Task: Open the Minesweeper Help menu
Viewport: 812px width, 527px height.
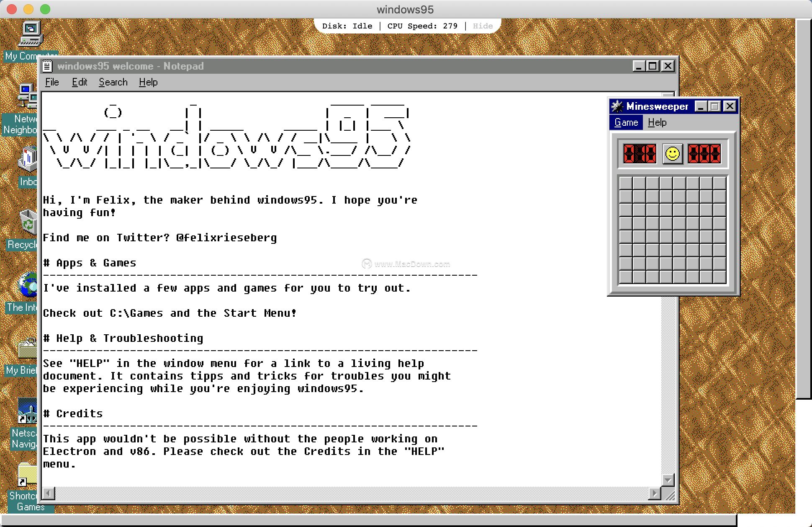Action: click(657, 122)
